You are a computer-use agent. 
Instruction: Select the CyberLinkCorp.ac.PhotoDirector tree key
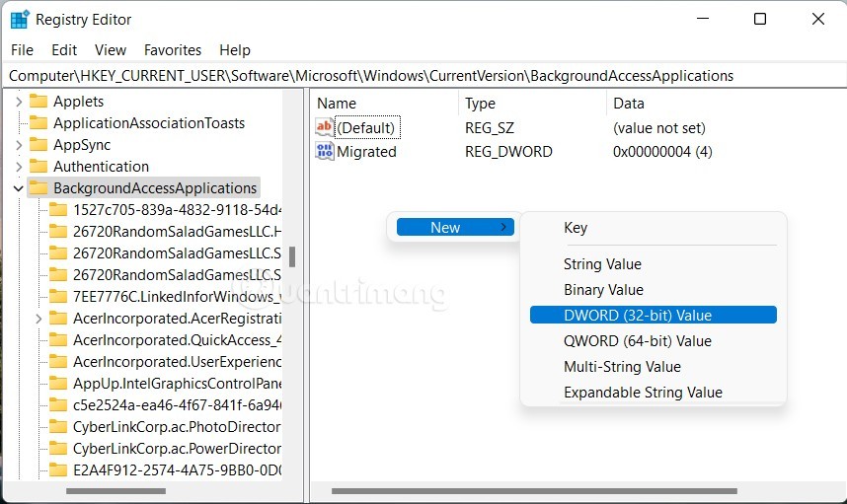177,426
